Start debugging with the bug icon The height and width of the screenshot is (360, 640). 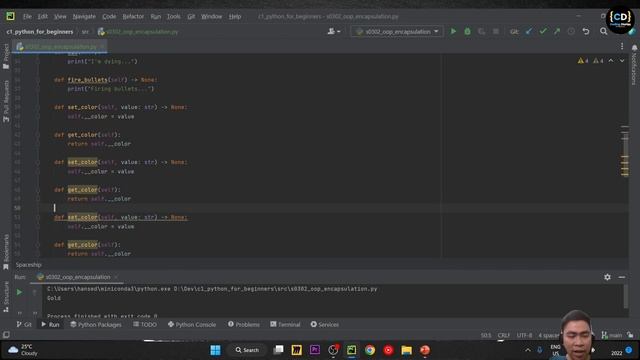(x=467, y=31)
